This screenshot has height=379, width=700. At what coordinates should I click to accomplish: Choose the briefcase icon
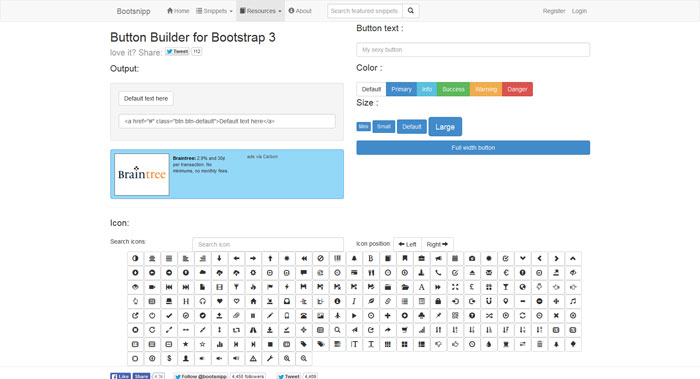click(421, 258)
